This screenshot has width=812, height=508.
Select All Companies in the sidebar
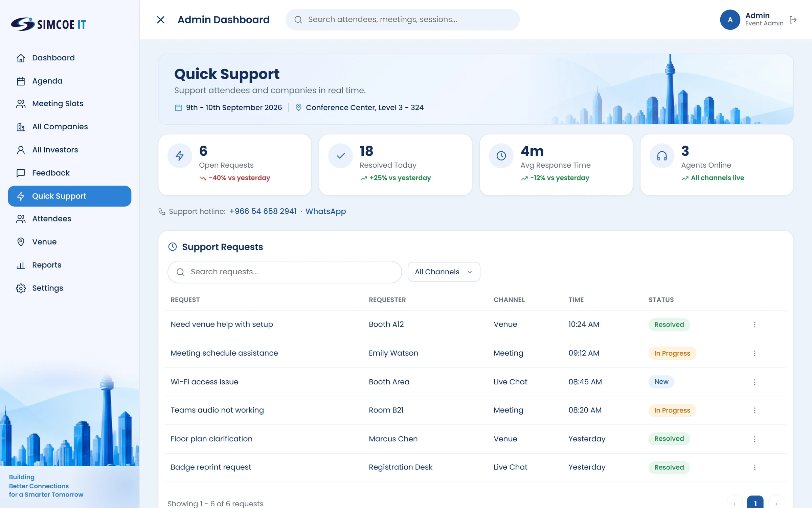point(69,127)
